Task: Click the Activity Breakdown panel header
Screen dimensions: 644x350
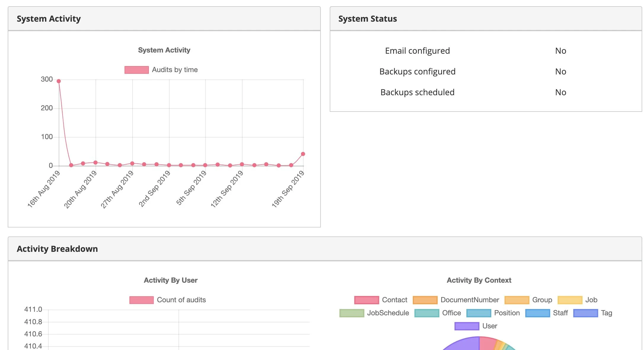Action: click(325, 249)
